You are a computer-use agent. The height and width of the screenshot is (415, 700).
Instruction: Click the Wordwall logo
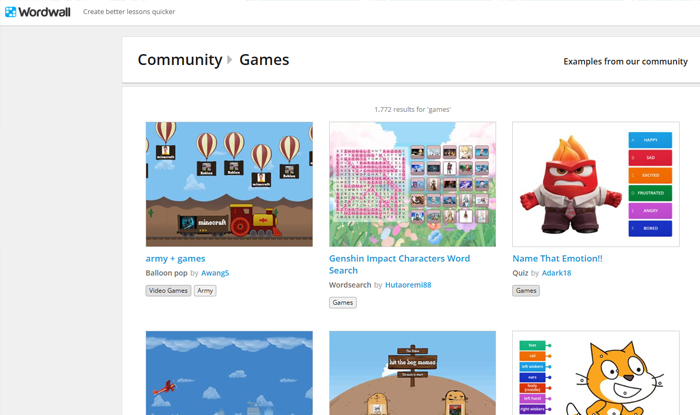38,12
